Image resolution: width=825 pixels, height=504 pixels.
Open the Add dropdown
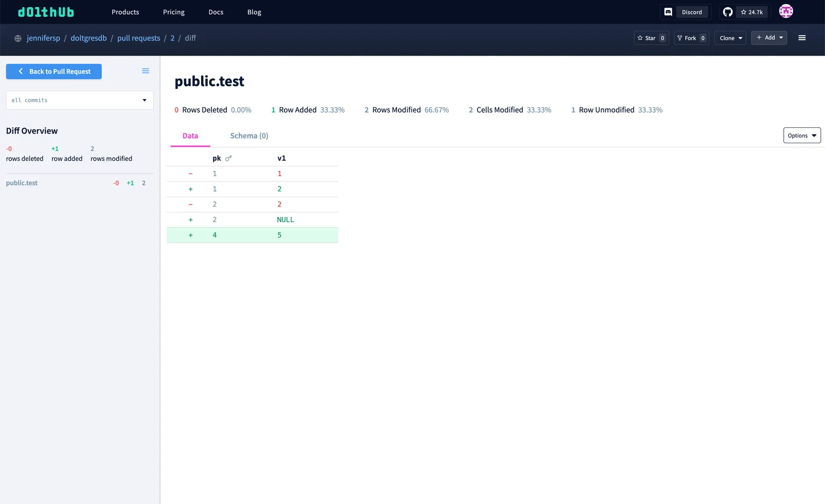point(769,38)
